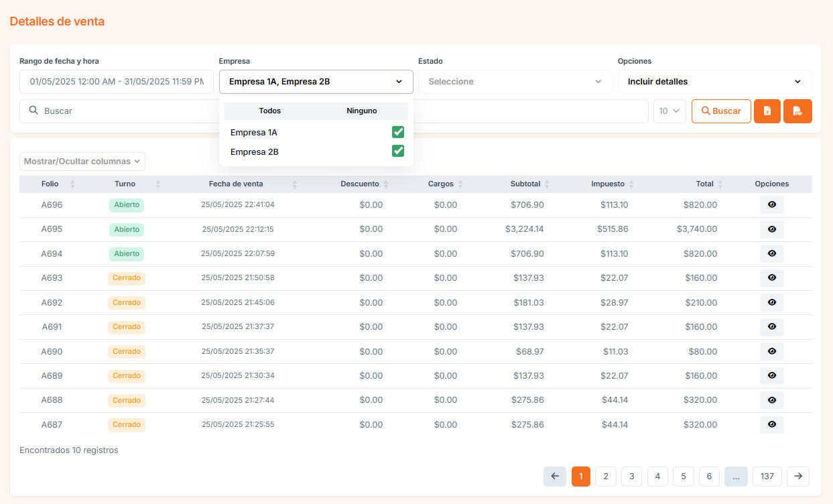Open the Incluir detalles options dropdown
Viewport: 833px width, 504px height.
(714, 82)
